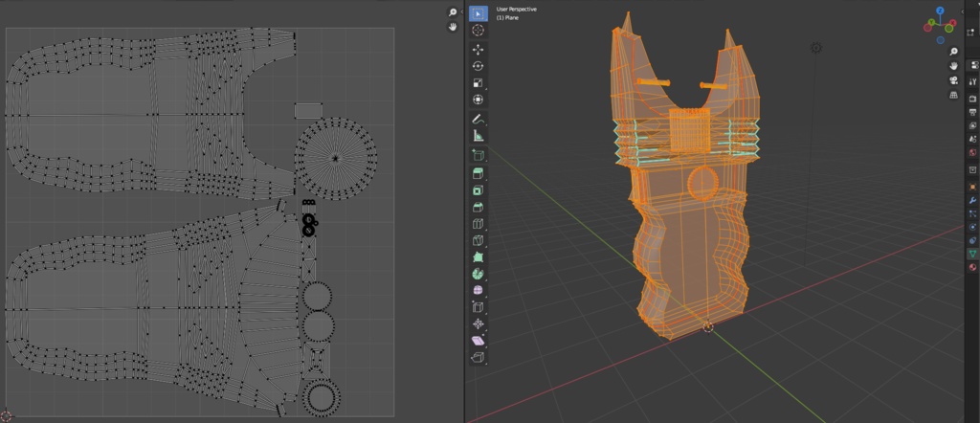The image size is (980, 423).
Task: Select the Scale tool
Action: pyautogui.click(x=479, y=83)
